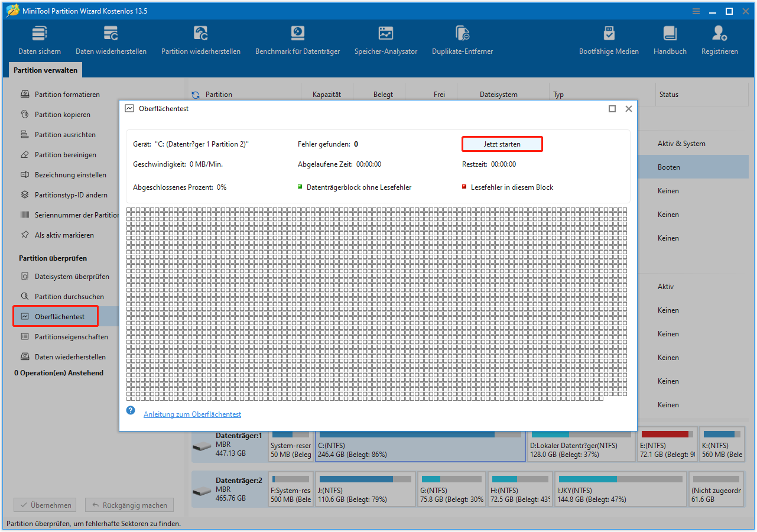Select Partition formatieren in the sidebar
The width and height of the screenshot is (757, 532).
(65, 94)
